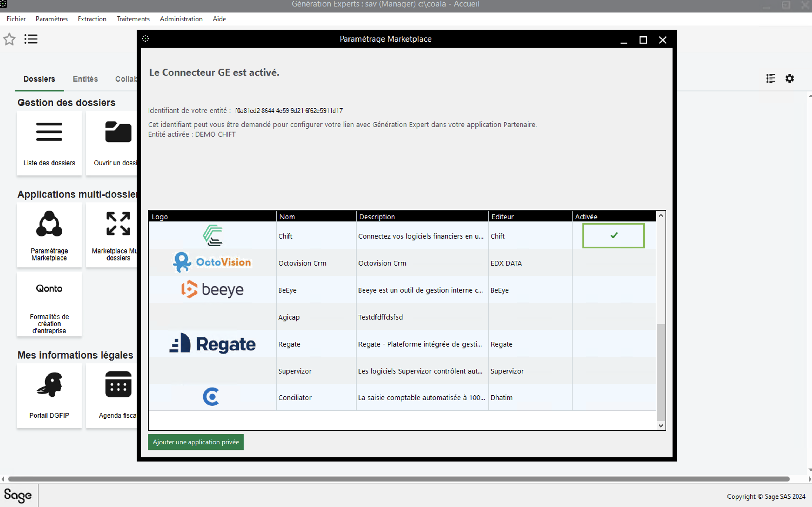
Task: Open Liste des dossiers tile
Action: pos(49,143)
